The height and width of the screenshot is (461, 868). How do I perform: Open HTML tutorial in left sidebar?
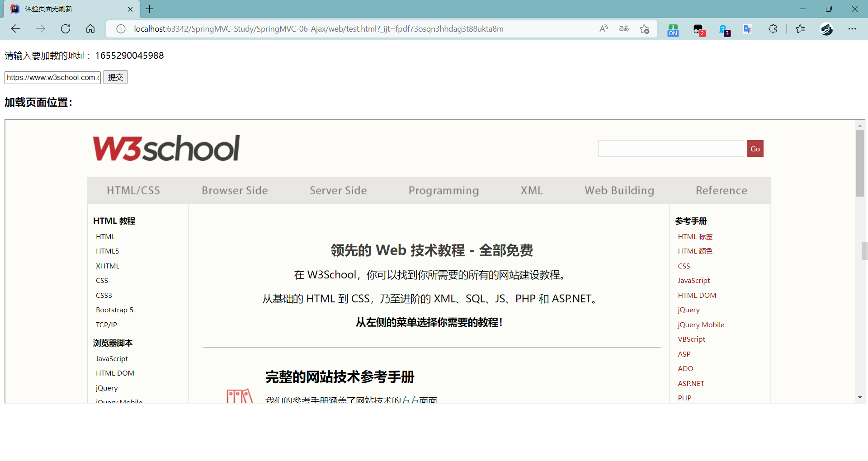click(x=105, y=236)
